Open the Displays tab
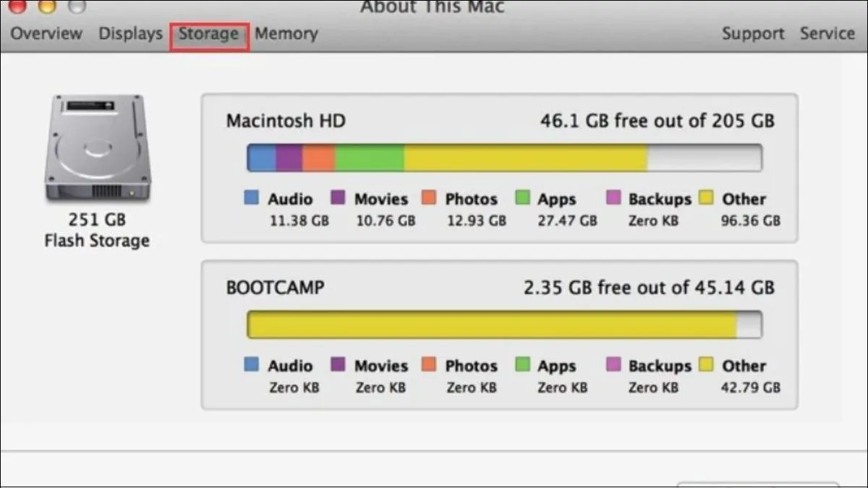 click(x=130, y=34)
